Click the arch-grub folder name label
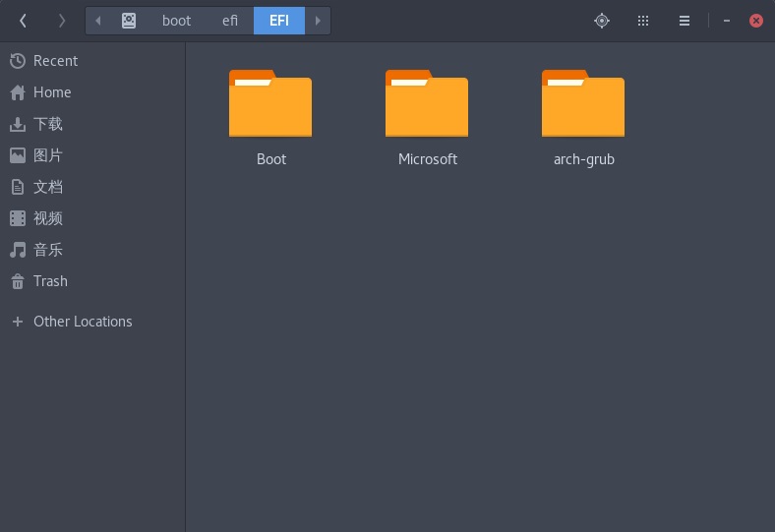This screenshot has height=532, width=775. 584,159
